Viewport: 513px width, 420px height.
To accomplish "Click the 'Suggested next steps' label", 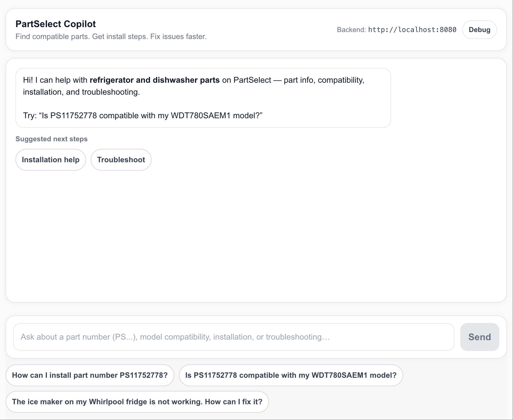I will [x=51, y=139].
